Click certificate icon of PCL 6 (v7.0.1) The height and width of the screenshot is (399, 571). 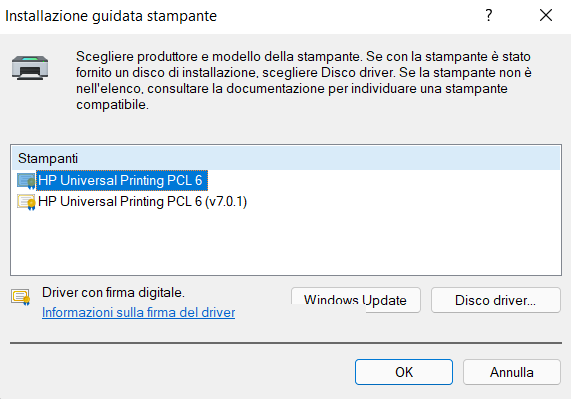pos(26,202)
